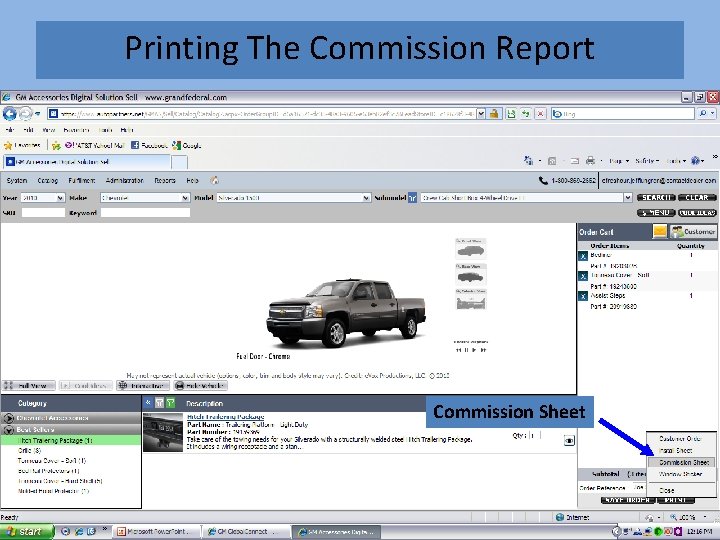Screen dimensions: 720x540
Task: Collapse the Best Sellers category
Action: point(8,430)
